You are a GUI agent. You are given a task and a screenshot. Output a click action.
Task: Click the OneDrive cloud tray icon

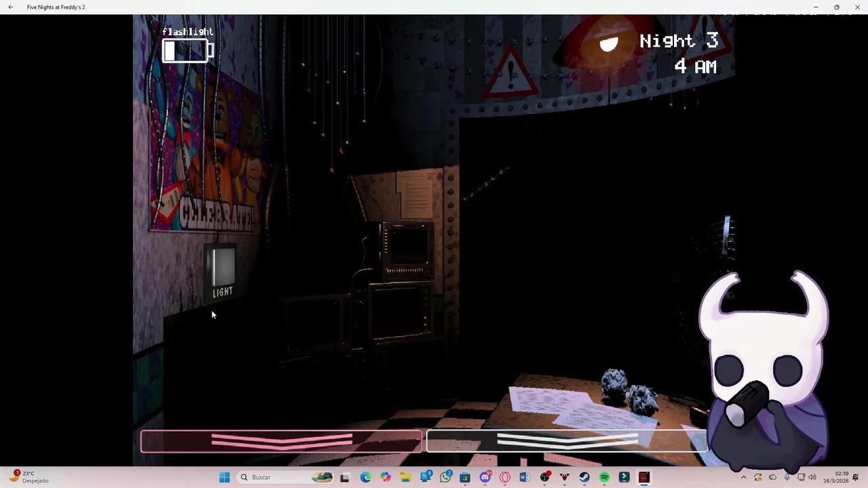coord(772,477)
